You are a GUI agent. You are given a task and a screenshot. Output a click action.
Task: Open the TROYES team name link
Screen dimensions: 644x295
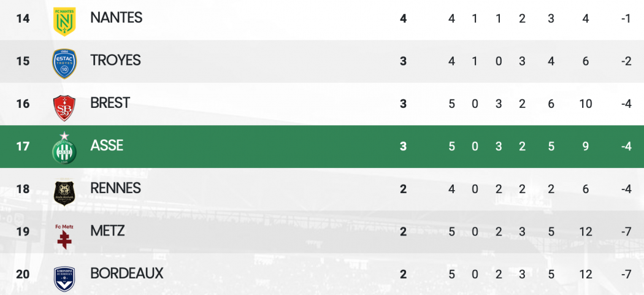(x=115, y=60)
